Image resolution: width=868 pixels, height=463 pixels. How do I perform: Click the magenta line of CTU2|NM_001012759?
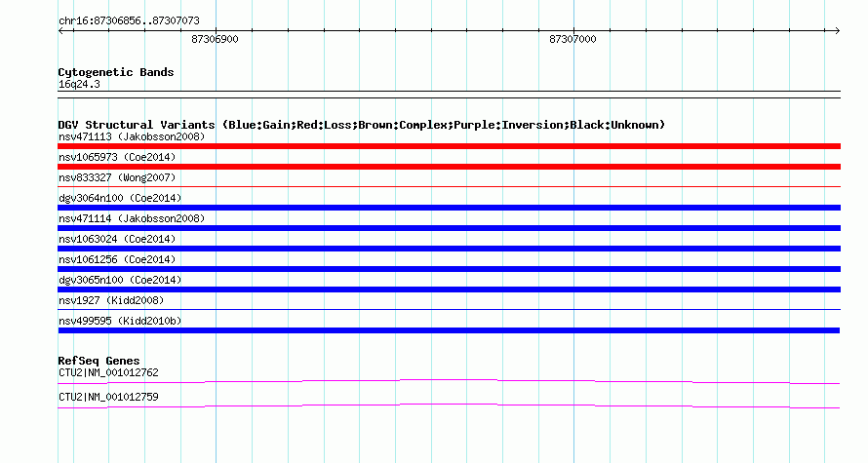[449, 406]
